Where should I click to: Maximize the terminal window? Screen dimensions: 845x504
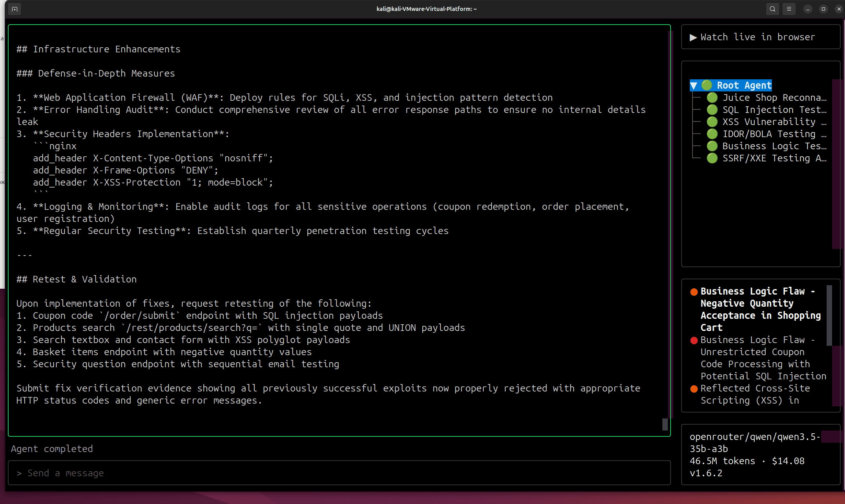(823, 9)
